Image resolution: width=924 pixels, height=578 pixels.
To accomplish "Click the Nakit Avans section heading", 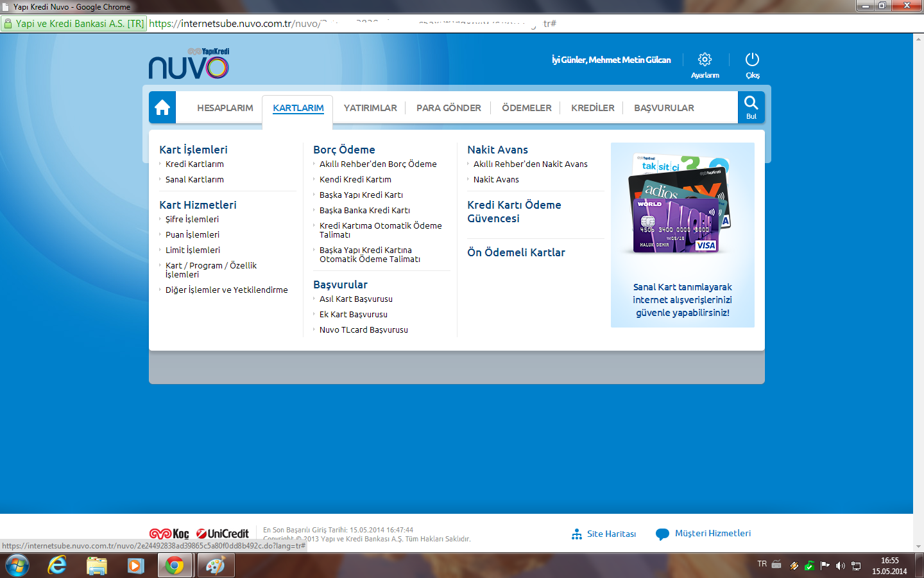I will [x=497, y=150].
